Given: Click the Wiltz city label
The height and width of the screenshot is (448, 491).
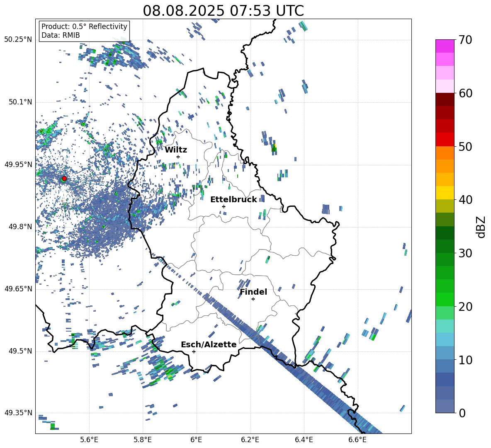Looking at the screenshot, I should (x=176, y=150).
